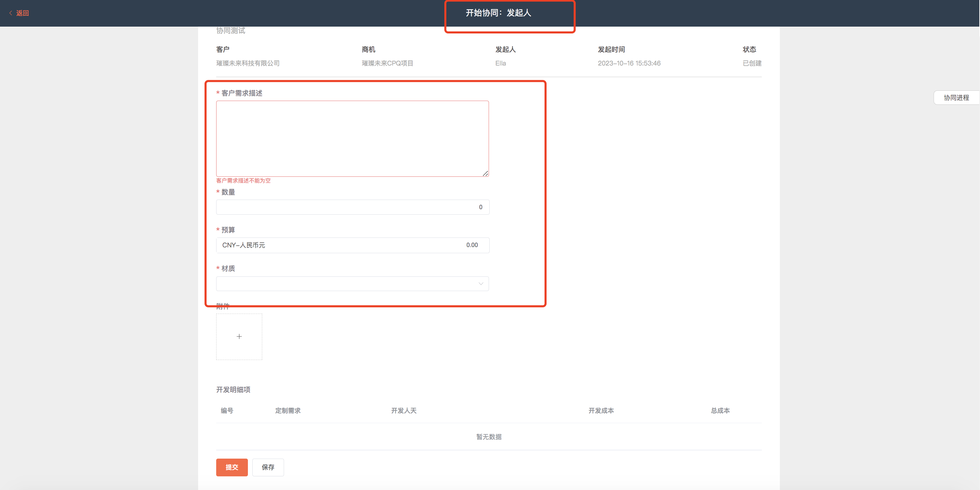The height and width of the screenshot is (490, 980).
Task: Click the 客户需求描述 text area
Action: pos(352,139)
